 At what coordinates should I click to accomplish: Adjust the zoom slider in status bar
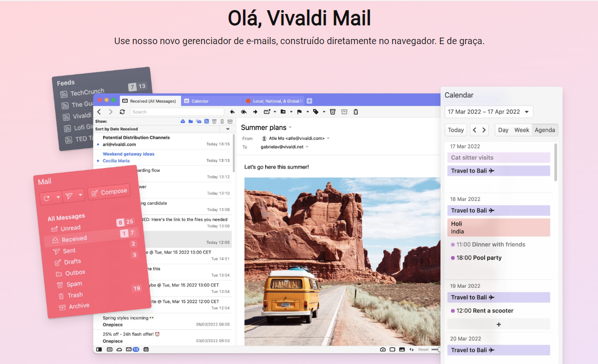[x=437, y=349]
